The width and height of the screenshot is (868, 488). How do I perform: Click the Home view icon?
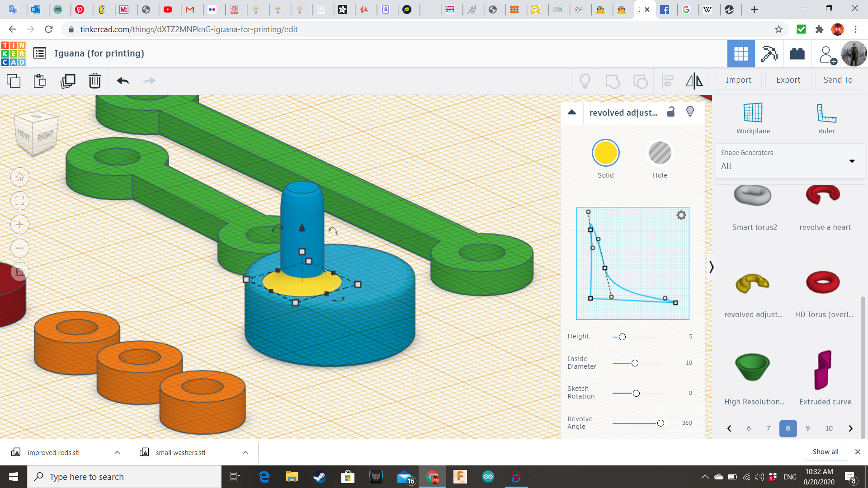coord(20,177)
